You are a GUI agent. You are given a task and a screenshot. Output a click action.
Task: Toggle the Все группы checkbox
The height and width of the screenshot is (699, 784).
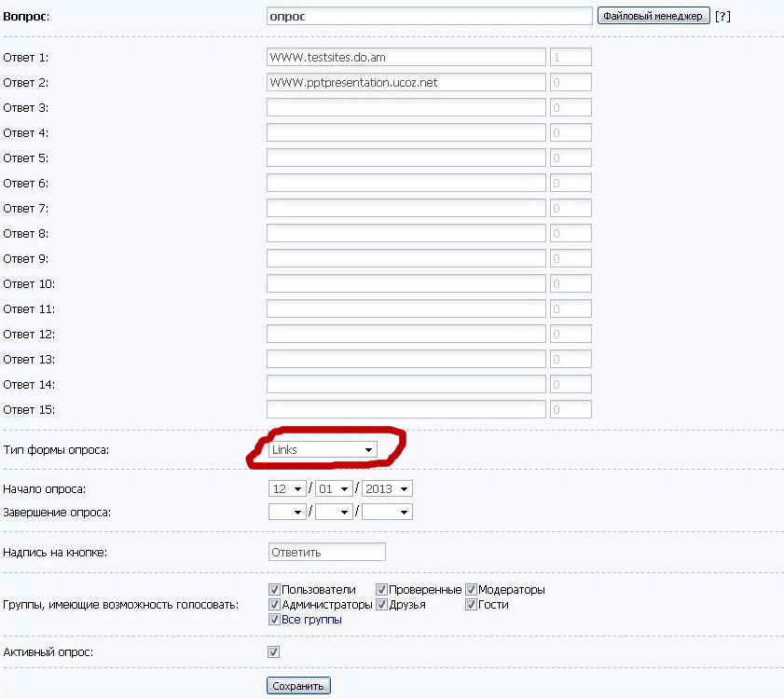274,620
